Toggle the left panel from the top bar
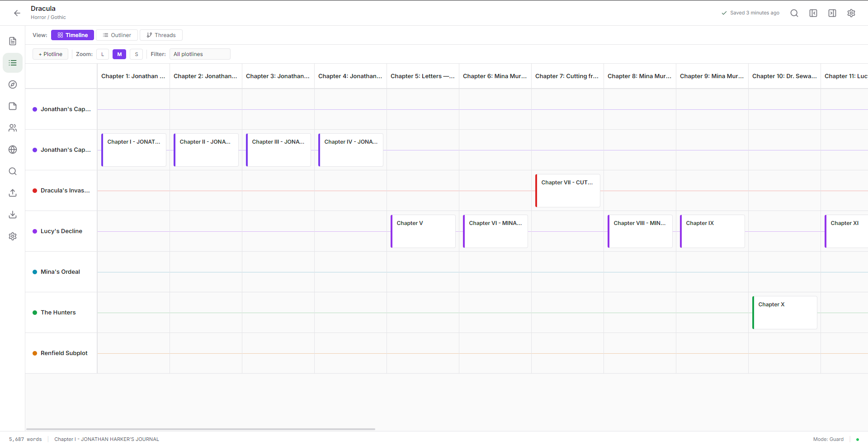Screen dimensions: 868x445 pyautogui.click(x=813, y=13)
